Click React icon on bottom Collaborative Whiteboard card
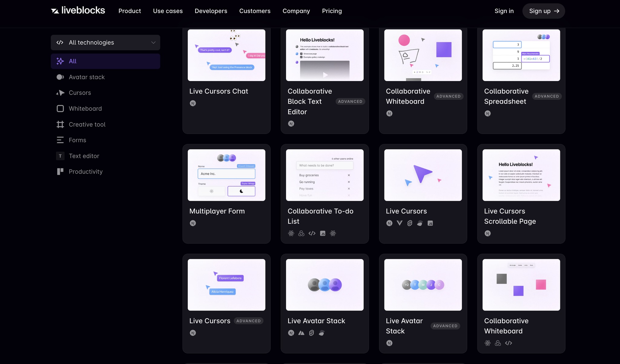Image resolution: width=620 pixels, height=364 pixels. pyautogui.click(x=487, y=343)
